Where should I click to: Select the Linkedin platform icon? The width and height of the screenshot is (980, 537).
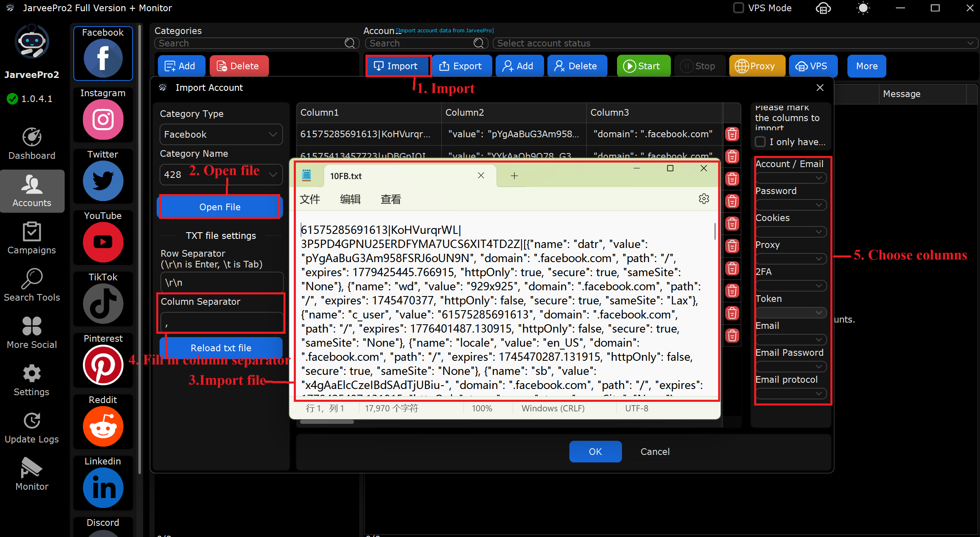[103, 483]
